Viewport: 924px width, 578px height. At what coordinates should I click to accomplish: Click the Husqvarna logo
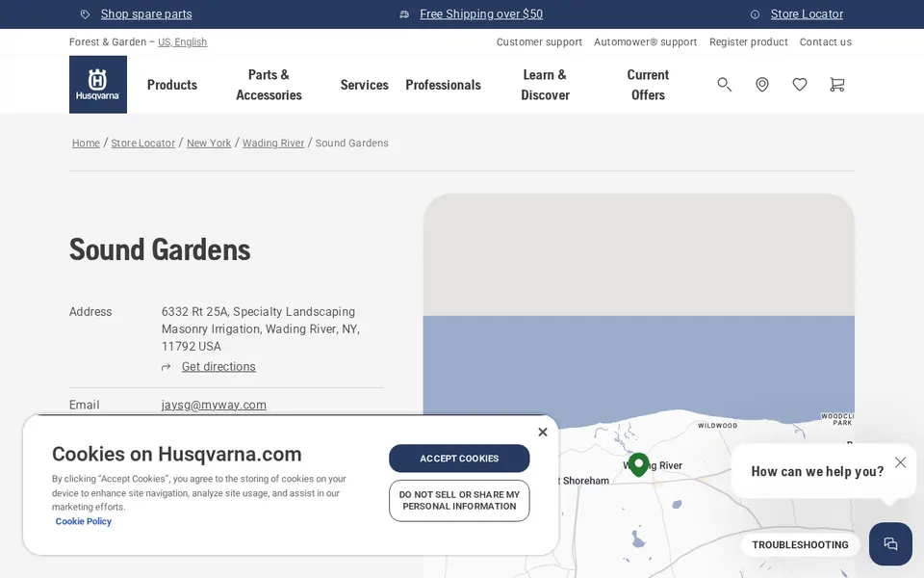pyautogui.click(x=98, y=85)
